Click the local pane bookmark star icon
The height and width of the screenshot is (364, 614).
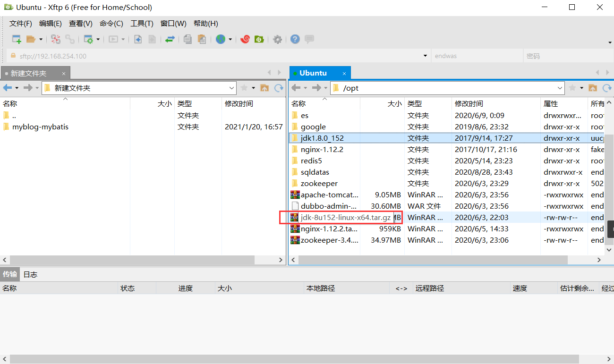pyautogui.click(x=244, y=88)
